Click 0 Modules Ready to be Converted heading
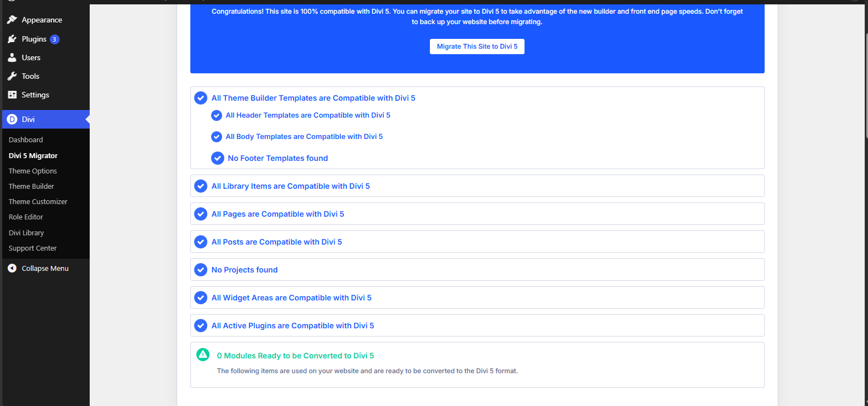 coord(295,356)
